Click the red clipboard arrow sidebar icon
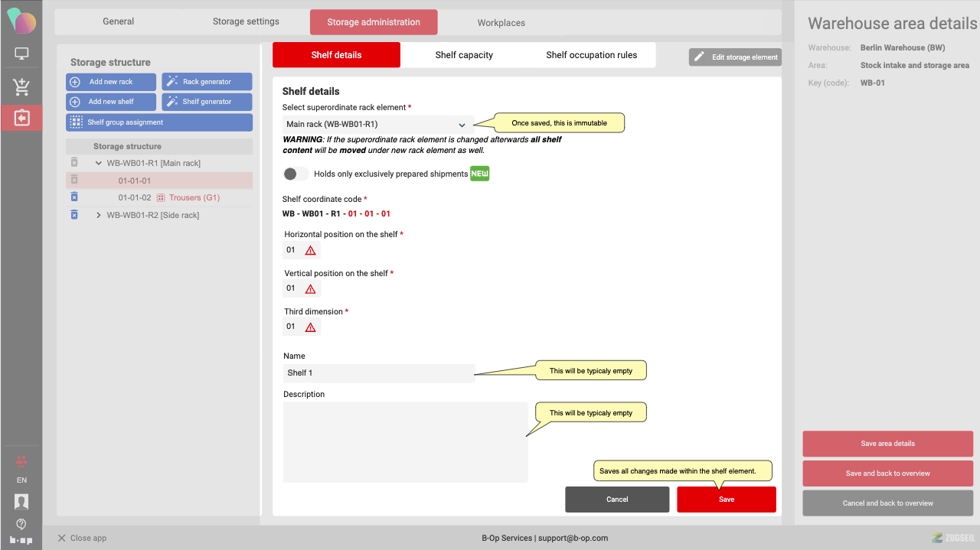This screenshot has height=550, width=980. 21,118
